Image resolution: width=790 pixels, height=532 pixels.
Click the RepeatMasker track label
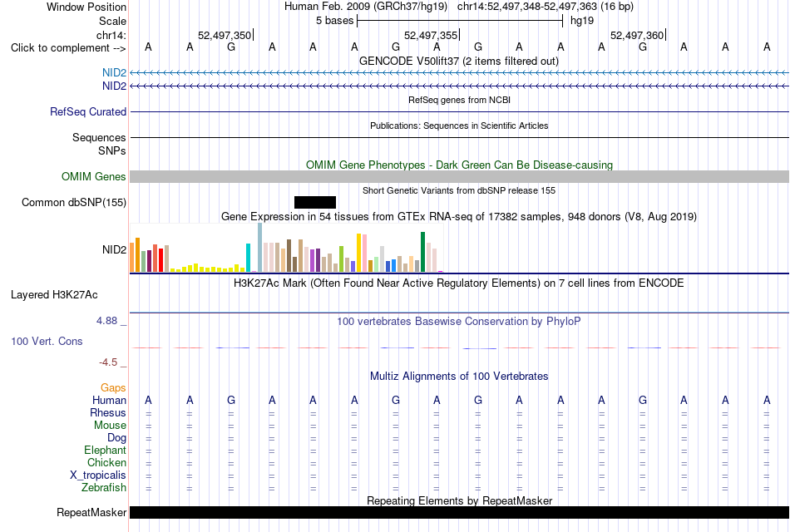pos(91,512)
